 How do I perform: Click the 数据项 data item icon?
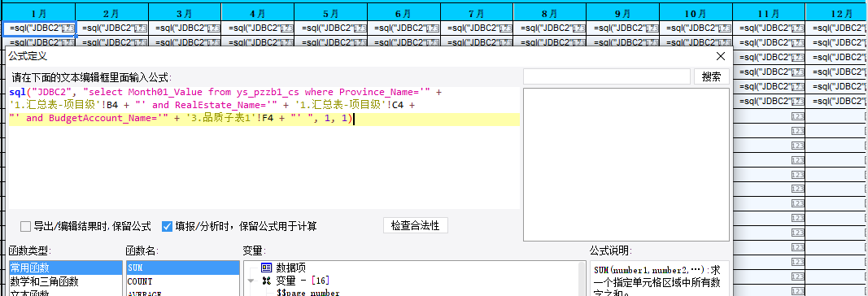tap(266, 268)
